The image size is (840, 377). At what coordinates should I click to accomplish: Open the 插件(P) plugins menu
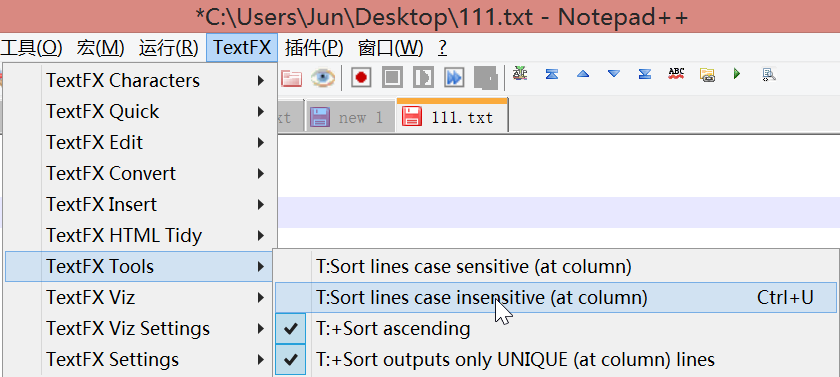[x=314, y=48]
